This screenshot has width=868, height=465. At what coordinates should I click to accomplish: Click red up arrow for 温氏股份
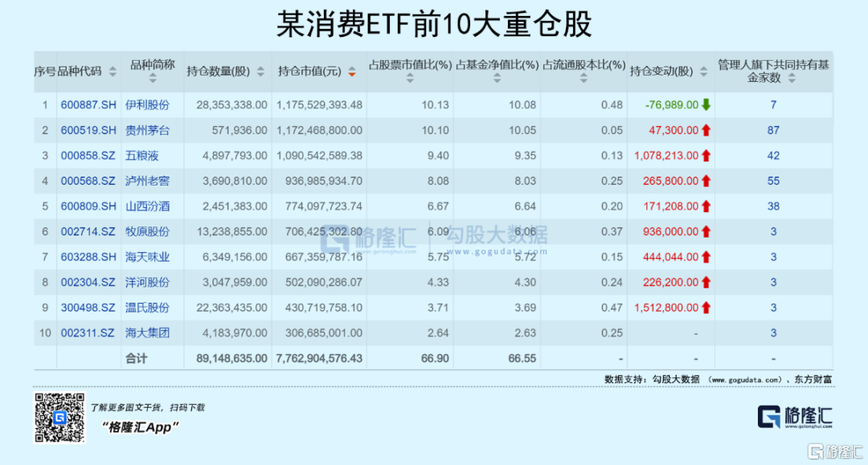pos(706,308)
